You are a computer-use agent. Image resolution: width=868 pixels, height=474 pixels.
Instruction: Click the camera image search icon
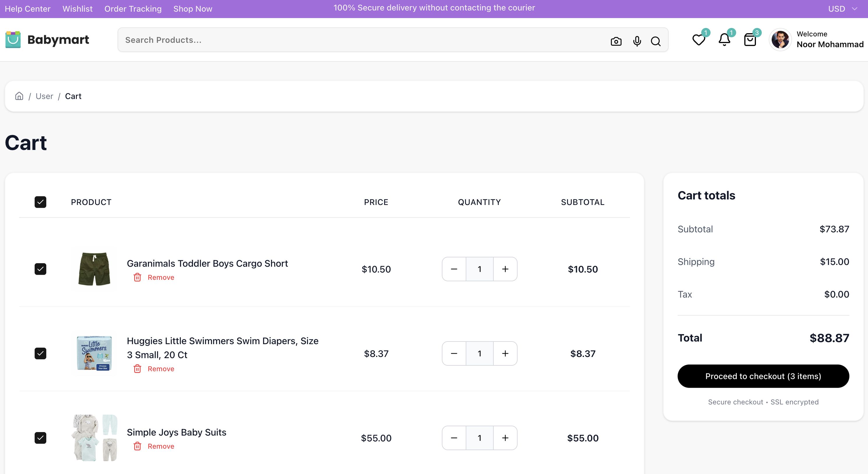[x=616, y=41]
